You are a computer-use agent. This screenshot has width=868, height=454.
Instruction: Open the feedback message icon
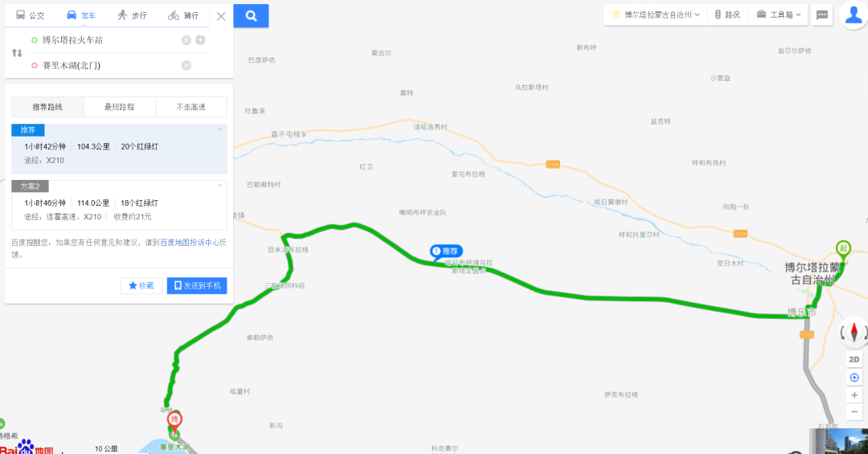822,15
